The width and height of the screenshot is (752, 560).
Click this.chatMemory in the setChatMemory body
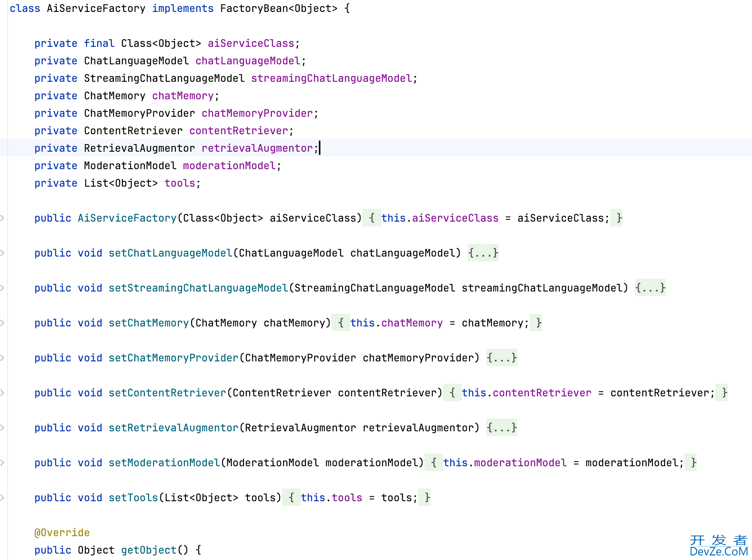coord(396,323)
